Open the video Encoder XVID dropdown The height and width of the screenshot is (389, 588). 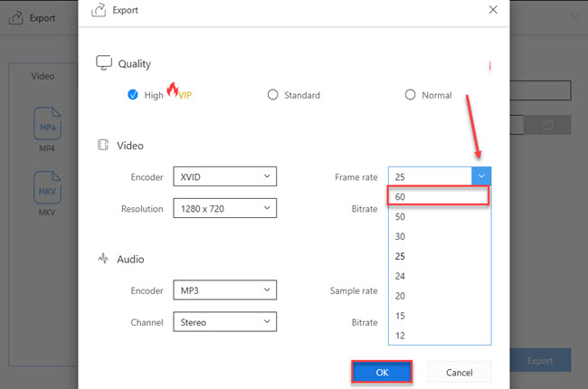tap(224, 176)
